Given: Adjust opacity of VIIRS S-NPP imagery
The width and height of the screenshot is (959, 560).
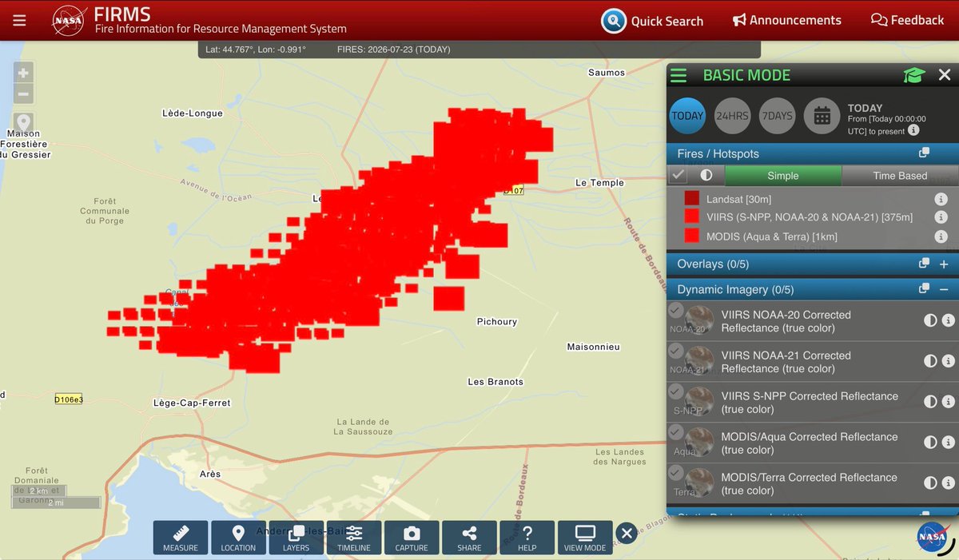Looking at the screenshot, I should (x=930, y=402).
